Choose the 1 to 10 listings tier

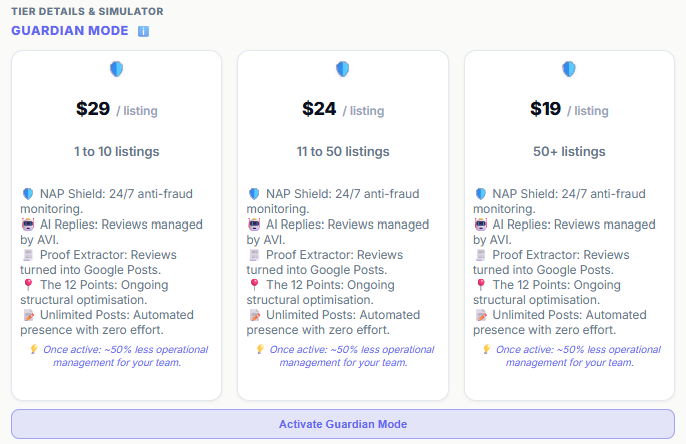[x=116, y=152]
